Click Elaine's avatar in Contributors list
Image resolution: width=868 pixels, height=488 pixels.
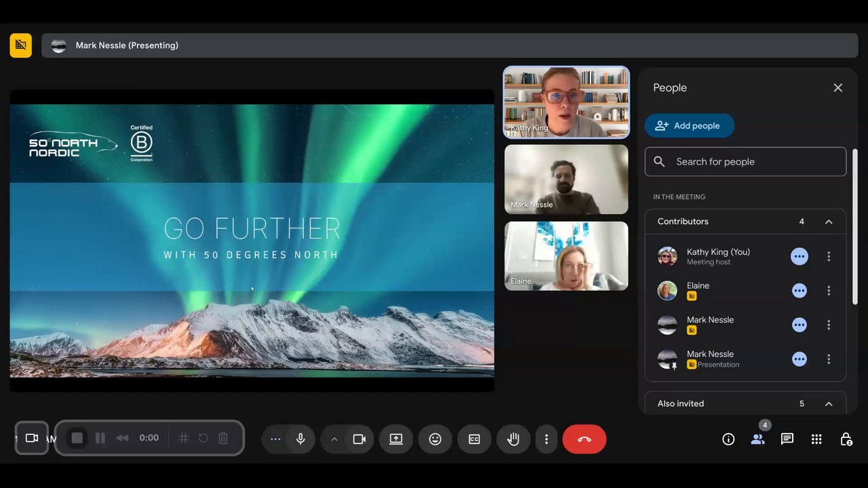coord(667,291)
